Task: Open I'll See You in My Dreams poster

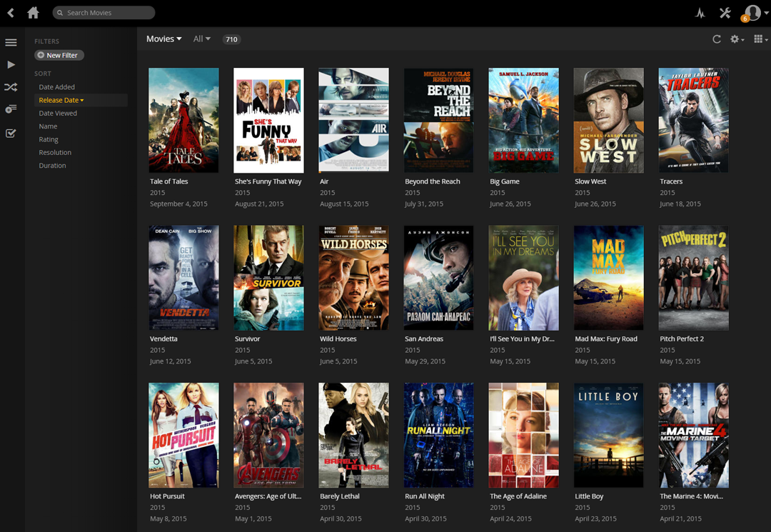Action: [524, 278]
